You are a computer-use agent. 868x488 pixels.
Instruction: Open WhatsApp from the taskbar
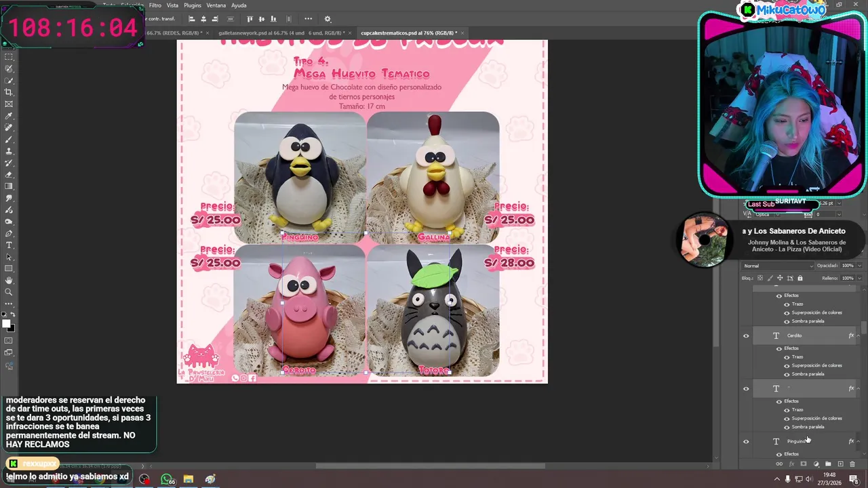coord(167,479)
